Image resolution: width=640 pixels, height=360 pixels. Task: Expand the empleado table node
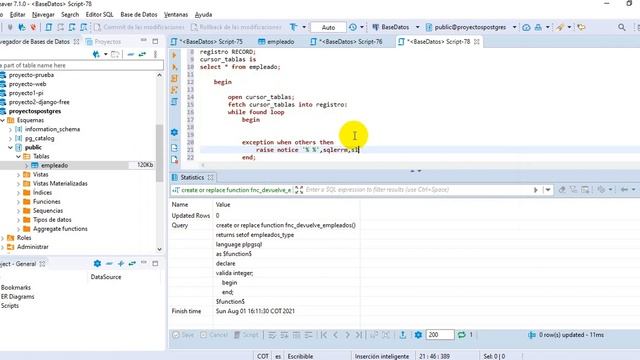pos(27,165)
